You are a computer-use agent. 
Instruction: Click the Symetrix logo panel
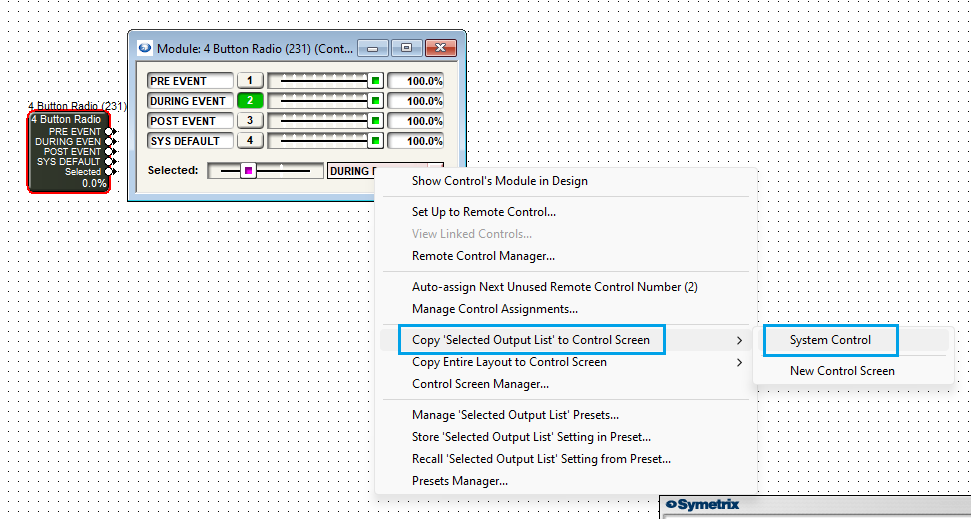tap(710, 505)
